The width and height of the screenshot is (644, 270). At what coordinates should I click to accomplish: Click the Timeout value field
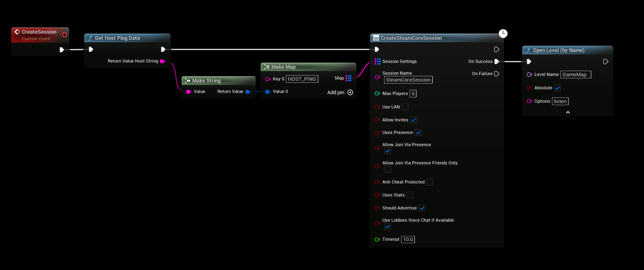coord(408,240)
